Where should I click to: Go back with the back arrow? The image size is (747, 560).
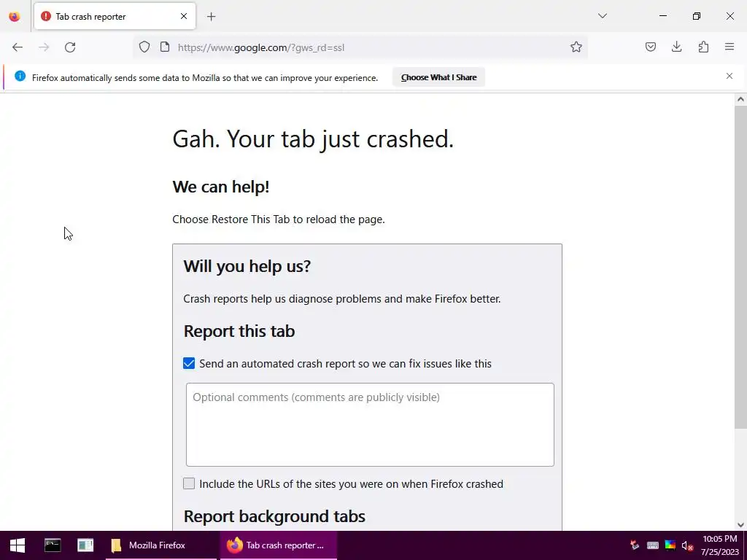pos(18,47)
